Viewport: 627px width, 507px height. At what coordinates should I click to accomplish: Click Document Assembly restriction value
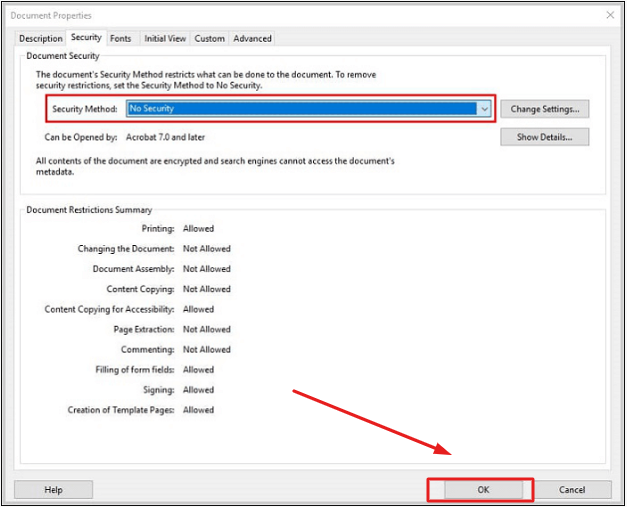(x=207, y=269)
